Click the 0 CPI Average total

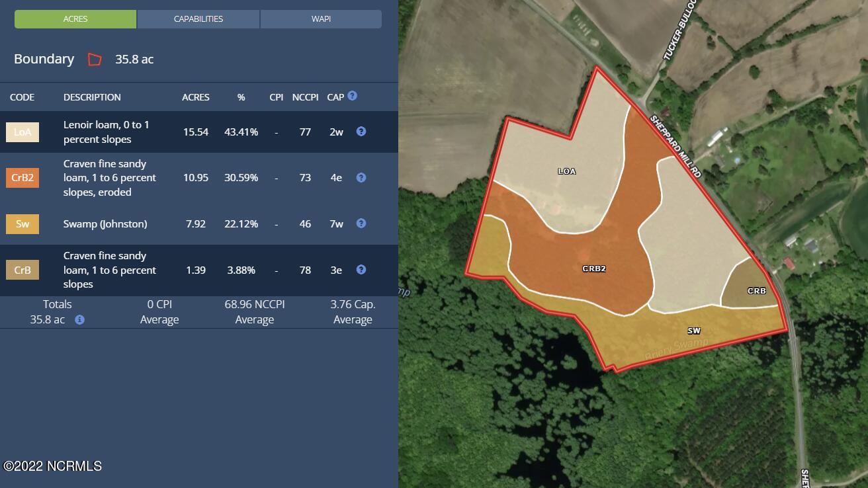pos(159,311)
